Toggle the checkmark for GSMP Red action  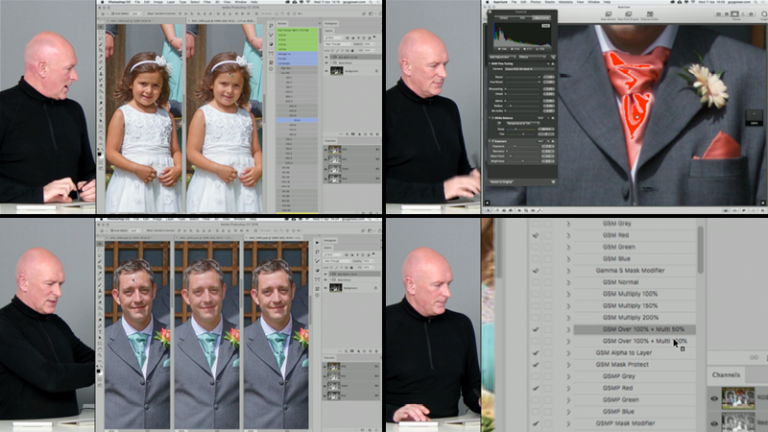pos(536,388)
